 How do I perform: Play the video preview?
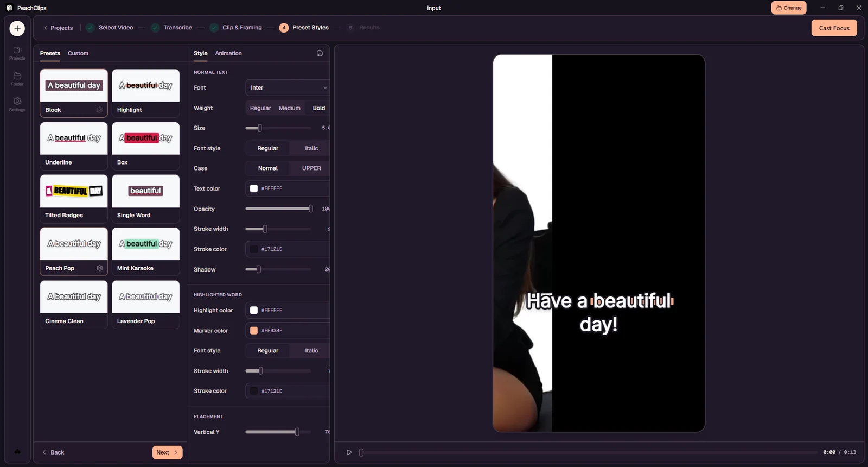click(349, 452)
